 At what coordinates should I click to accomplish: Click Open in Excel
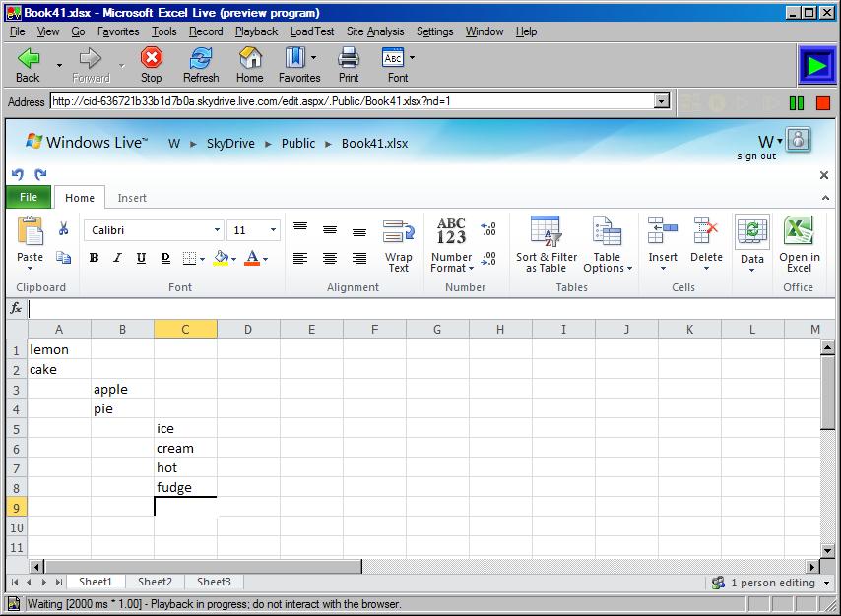pyautogui.click(x=799, y=244)
